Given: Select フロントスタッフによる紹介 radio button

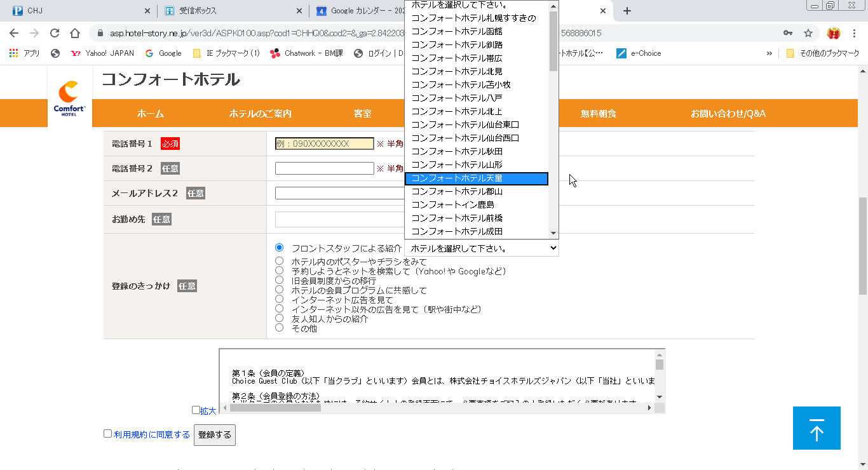Looking at the screenshot, I should point(280,248).
